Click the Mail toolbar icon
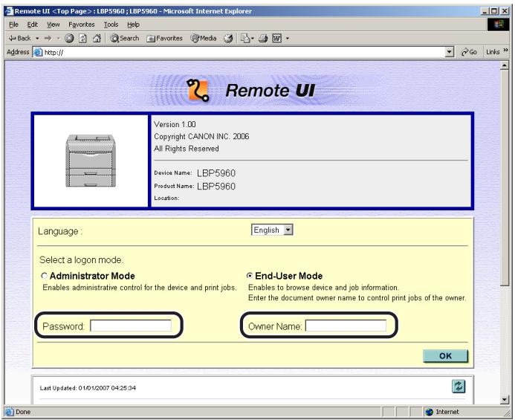Image resolution: width=515 pixels, height=420 pixels. point(245,39)
